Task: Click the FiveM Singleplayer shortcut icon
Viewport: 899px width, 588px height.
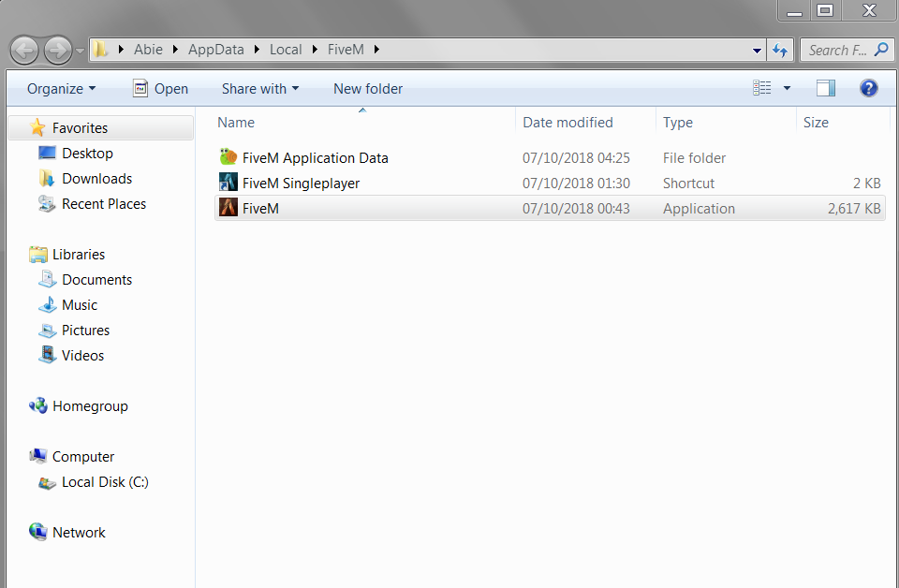Action: click(228, 183)
